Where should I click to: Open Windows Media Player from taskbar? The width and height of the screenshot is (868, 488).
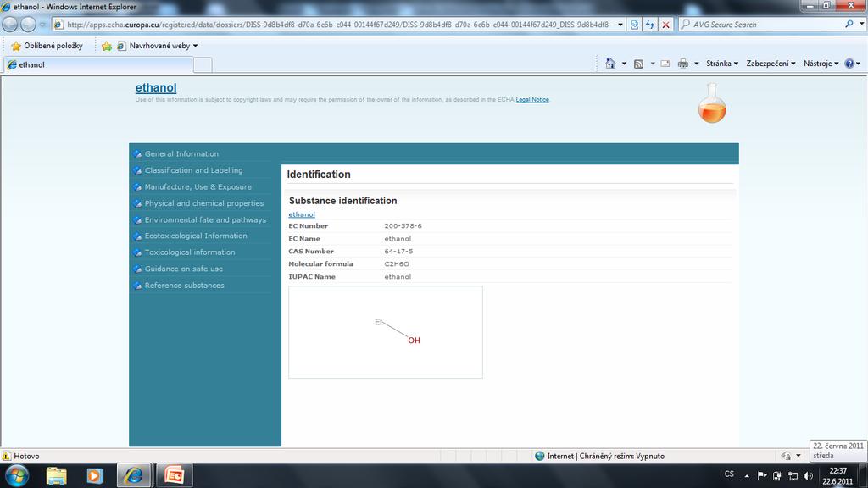point(95,476)
